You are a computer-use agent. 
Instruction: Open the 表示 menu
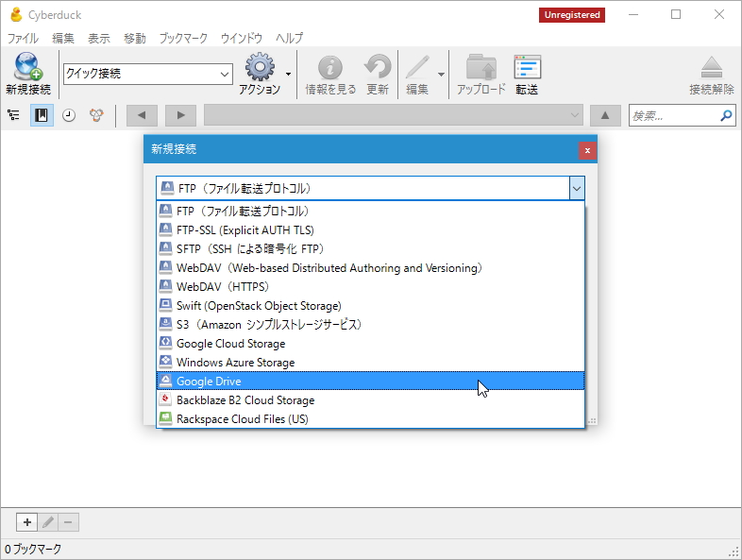click(99, 38)
